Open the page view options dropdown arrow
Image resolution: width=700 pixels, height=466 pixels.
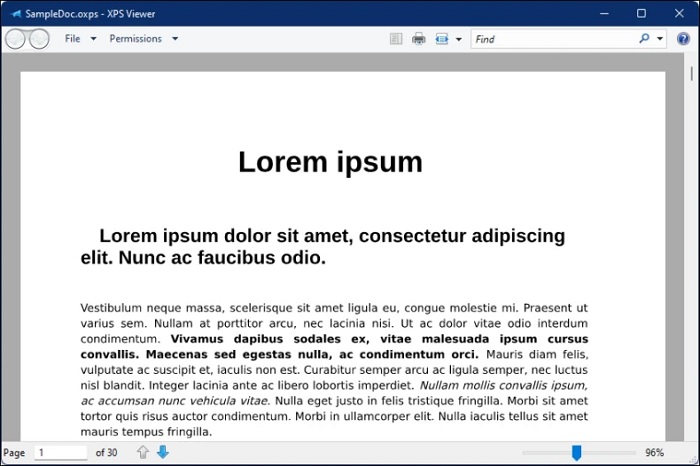click(458, 39)
